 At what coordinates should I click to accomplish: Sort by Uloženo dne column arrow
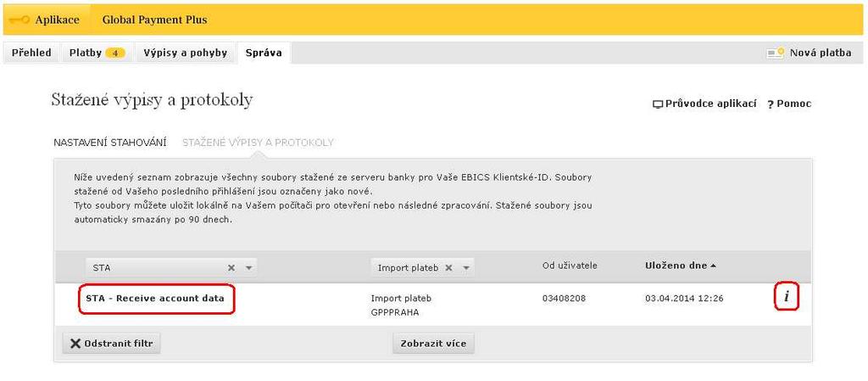point(713,266)
